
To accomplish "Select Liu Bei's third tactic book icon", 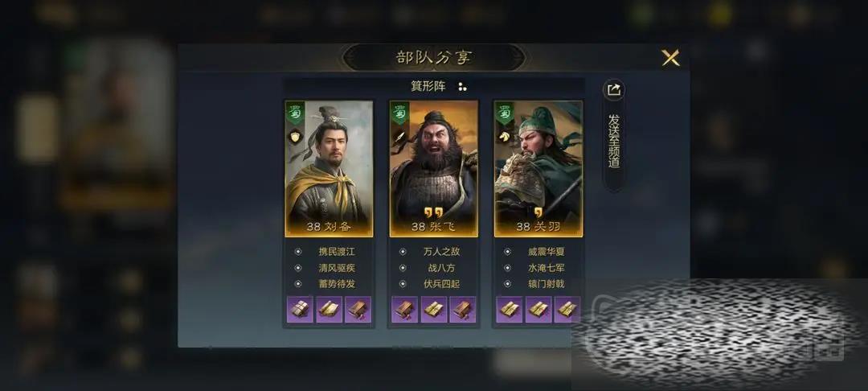I will (358, 309).
